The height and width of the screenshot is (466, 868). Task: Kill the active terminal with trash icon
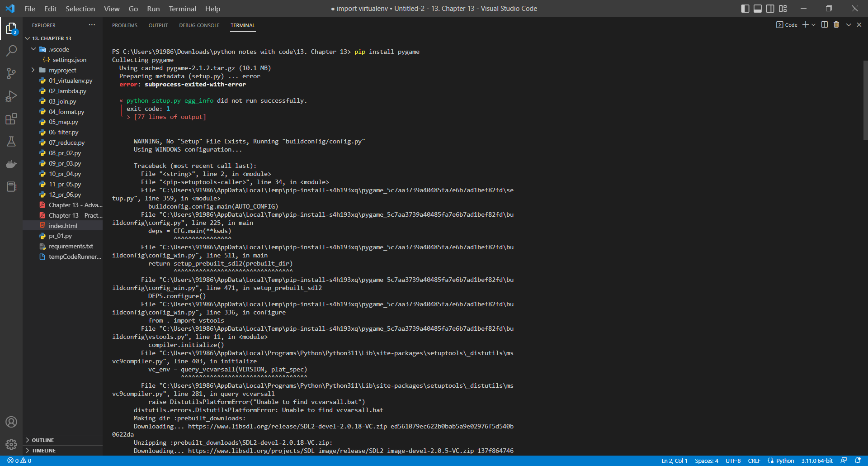836,24
